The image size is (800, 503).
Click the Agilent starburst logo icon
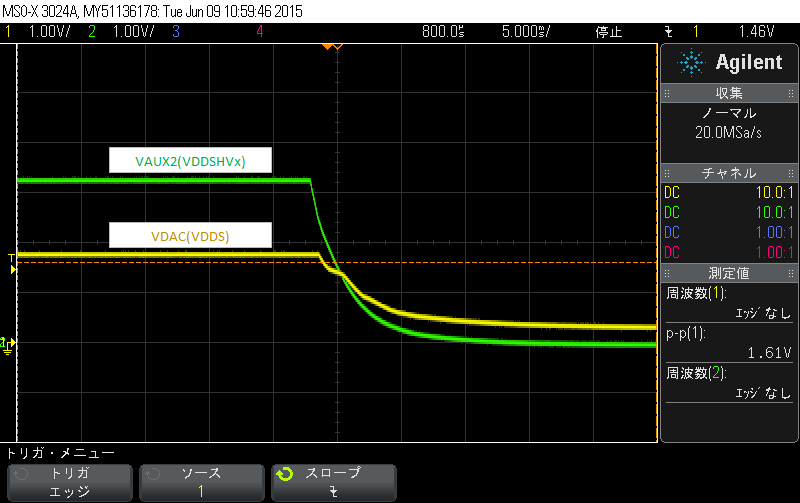(x=691, y=63)
